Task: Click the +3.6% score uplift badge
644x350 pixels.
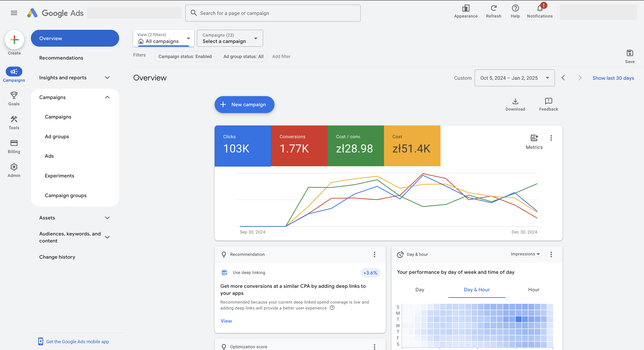Action: (370, 273)
